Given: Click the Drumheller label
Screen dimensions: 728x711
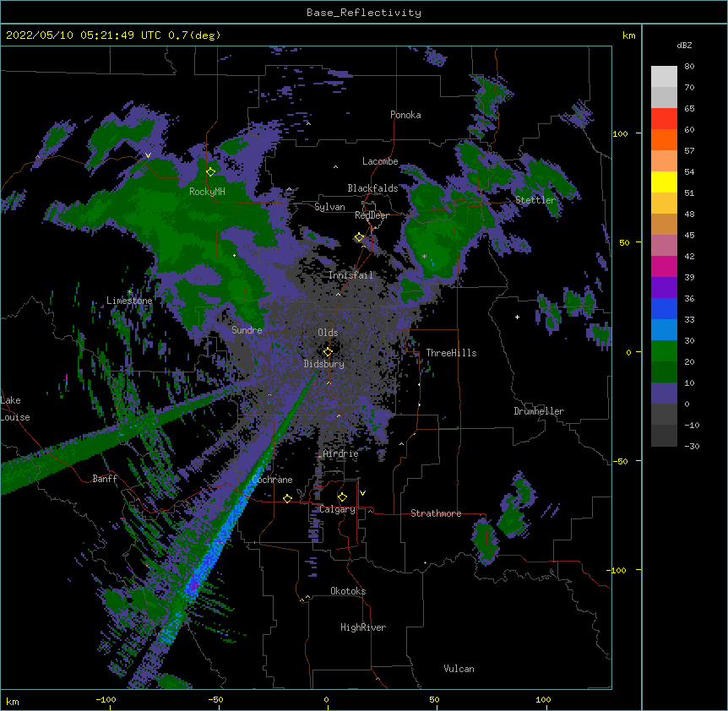Looking at the screenshot, I should (x=539, y=411).
